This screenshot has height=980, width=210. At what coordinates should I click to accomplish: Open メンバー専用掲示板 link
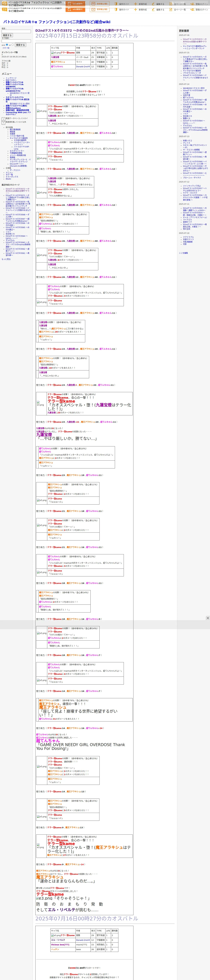click(18, 155)
